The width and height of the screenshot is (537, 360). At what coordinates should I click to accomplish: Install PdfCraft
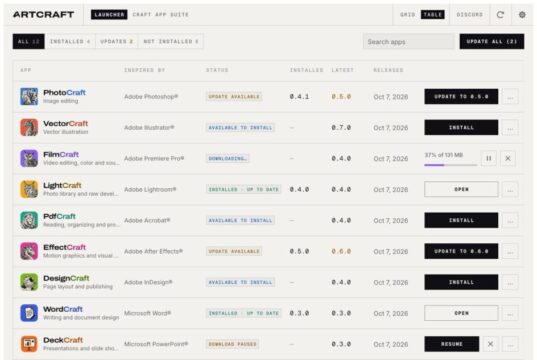(x=461, y=220)
